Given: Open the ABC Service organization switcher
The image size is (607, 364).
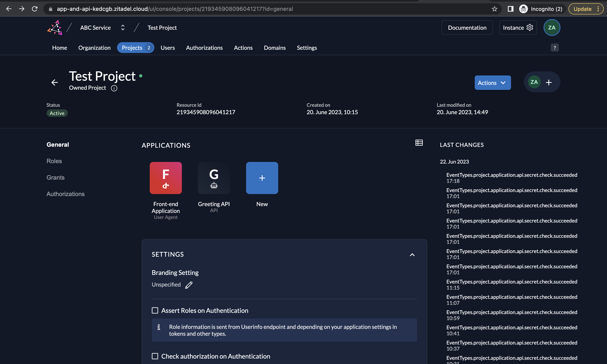Looking at the screenshot, I should (123, 28).
